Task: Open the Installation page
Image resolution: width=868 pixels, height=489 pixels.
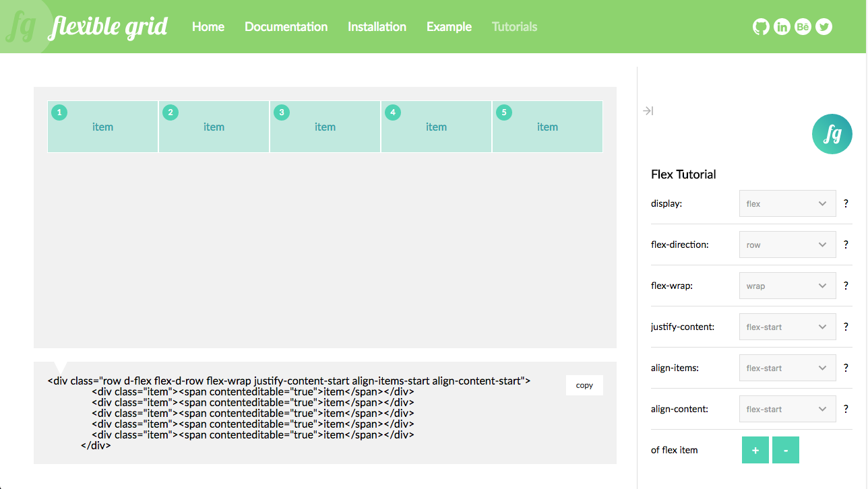Action: coord(377,27)
